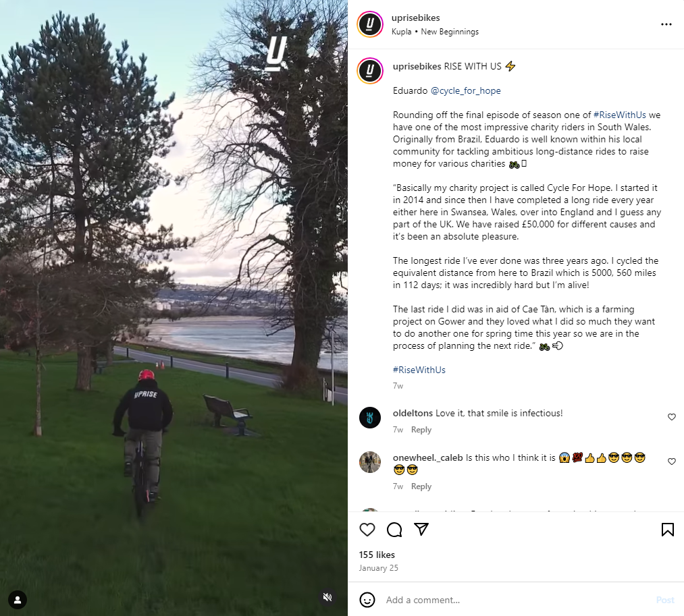
Task: Show tagged people icon on video
Action: (18, 600)
